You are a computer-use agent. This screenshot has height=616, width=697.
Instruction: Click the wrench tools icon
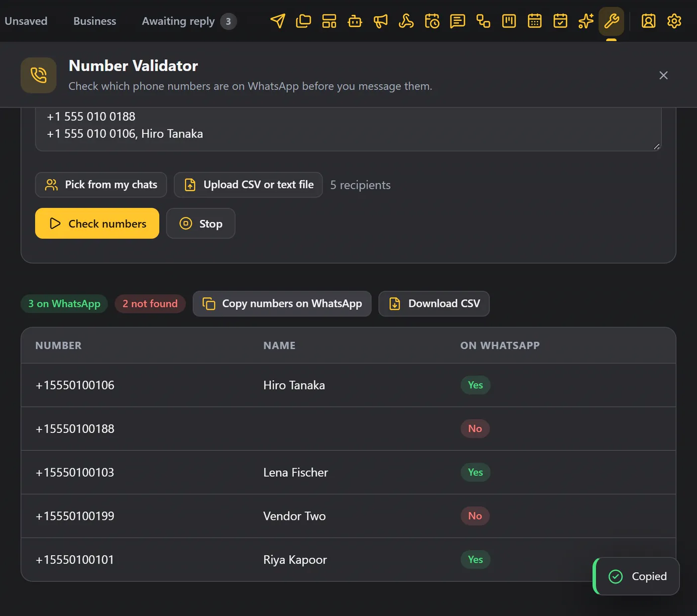pos(611,21)
